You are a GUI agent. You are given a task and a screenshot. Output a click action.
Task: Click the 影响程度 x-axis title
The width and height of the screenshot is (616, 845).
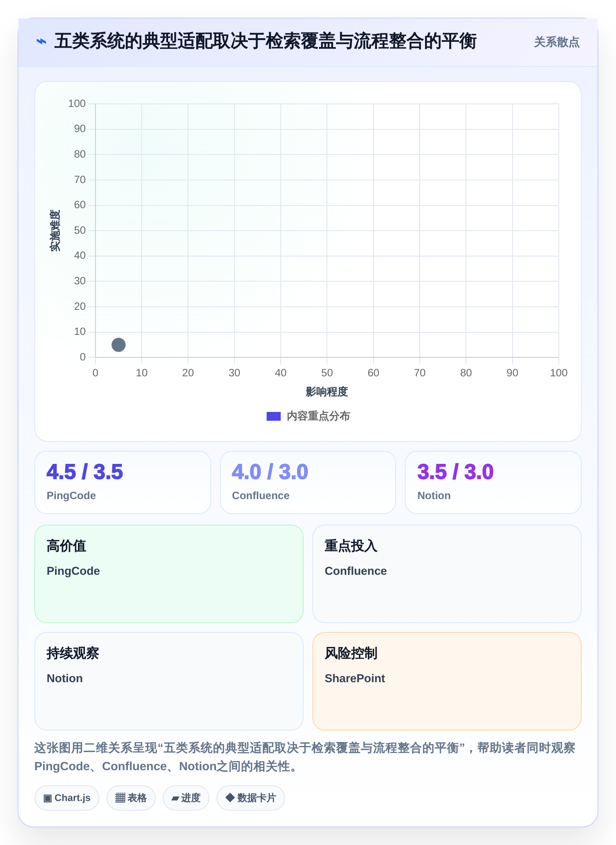click(327, 392)
